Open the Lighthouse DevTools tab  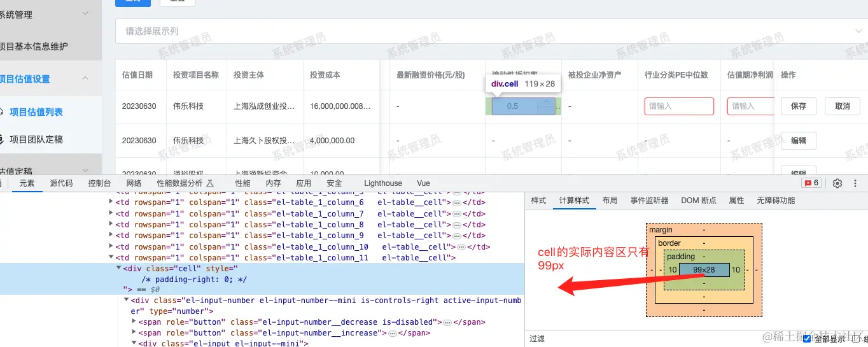(383, 183)
